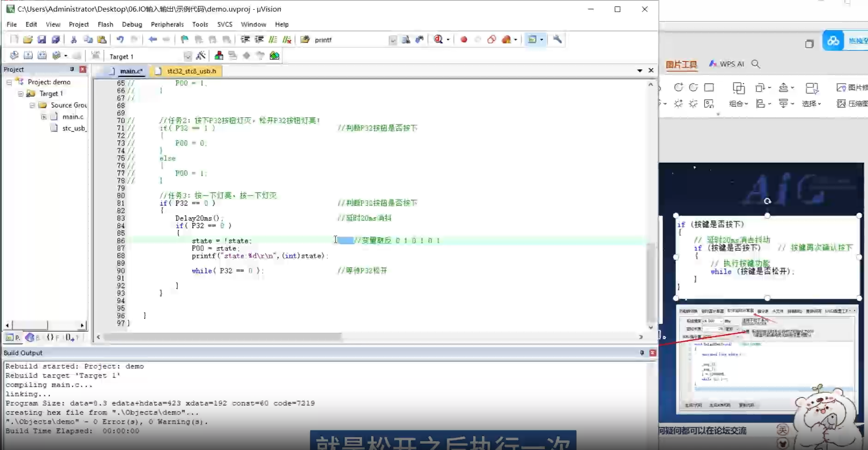Click the editor vertical scrollbar thumb

pos(651,283)
